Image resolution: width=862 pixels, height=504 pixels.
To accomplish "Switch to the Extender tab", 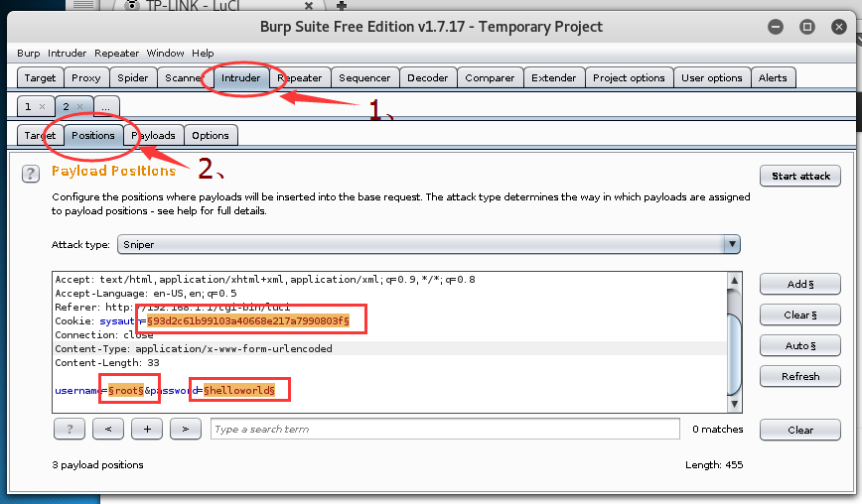I will click(553, 78).
